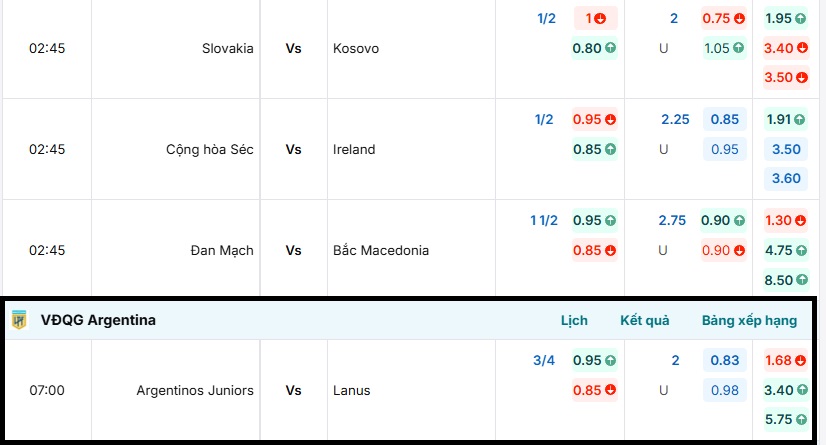Viewport: 826px width, 445px height.
Task: Click the VĐQG Argentina league logo icon
Action: [x=19, y=320]
